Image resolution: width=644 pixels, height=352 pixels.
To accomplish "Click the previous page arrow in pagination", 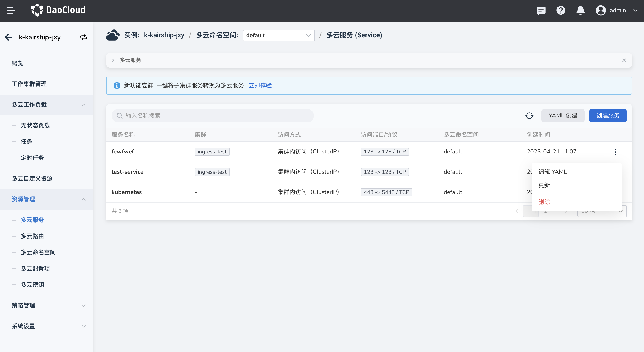I will pos(517,211).
